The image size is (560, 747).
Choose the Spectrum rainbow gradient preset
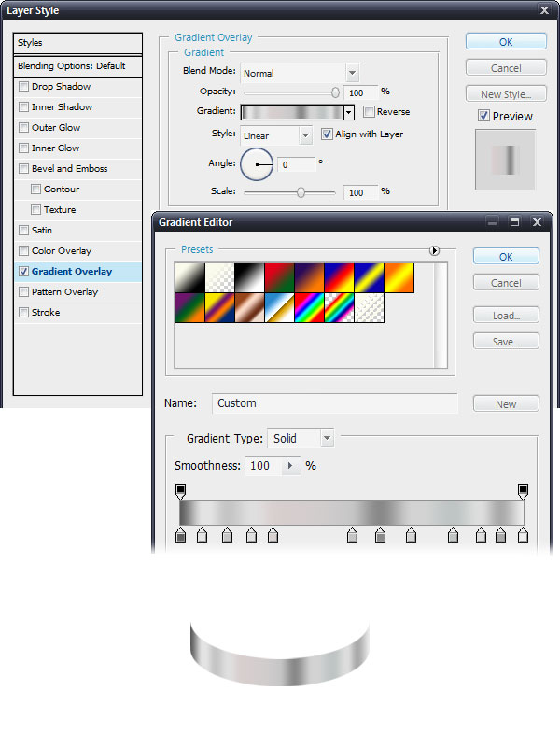pyautogui.click(x=310, y=308)
